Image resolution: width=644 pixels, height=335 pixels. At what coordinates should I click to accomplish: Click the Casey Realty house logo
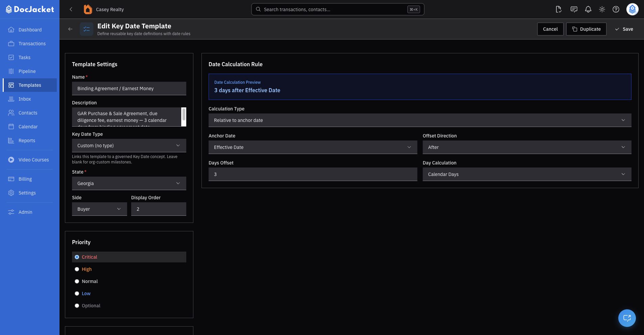(x=88, y=9)
